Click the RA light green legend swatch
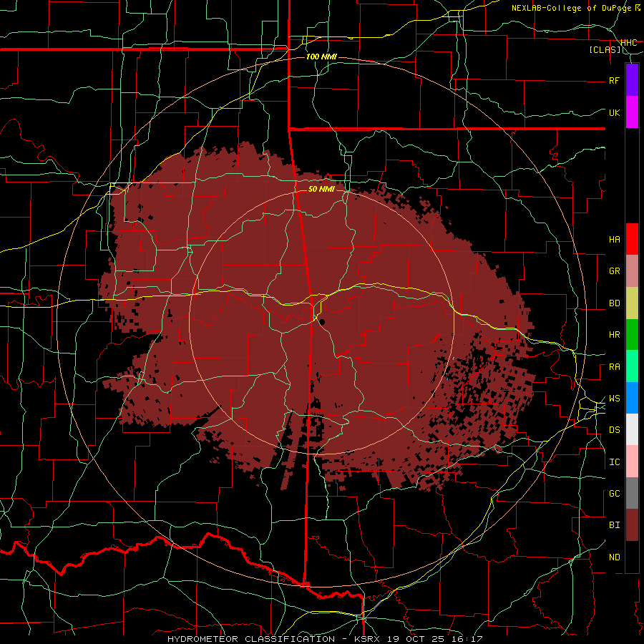The width and height of the screenshot is (644, 644). pos(632,366)
